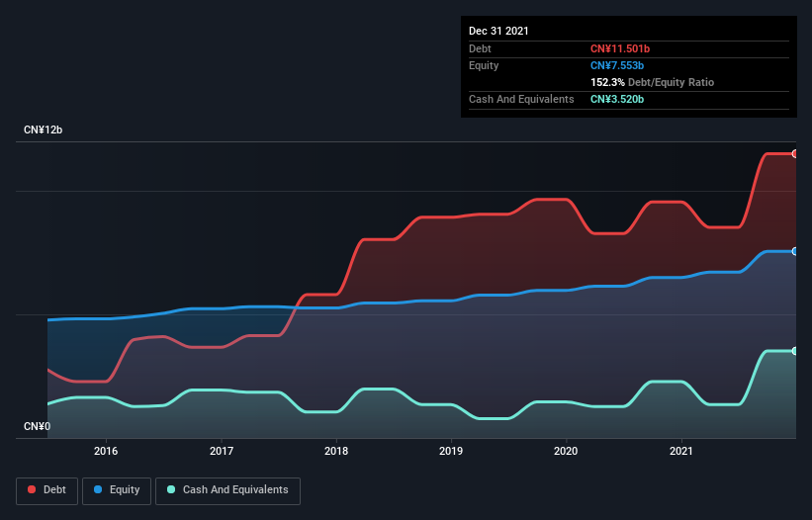Click the CN¥12b y-axis label
The image size is (812, 520).
pos(43,130)
